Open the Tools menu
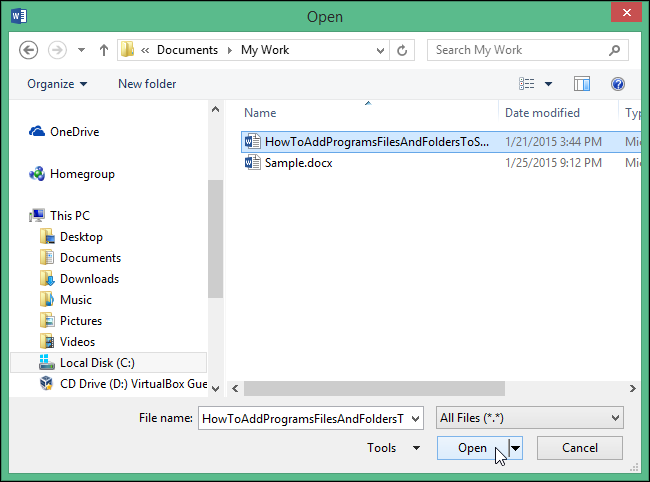 [393, 448]
